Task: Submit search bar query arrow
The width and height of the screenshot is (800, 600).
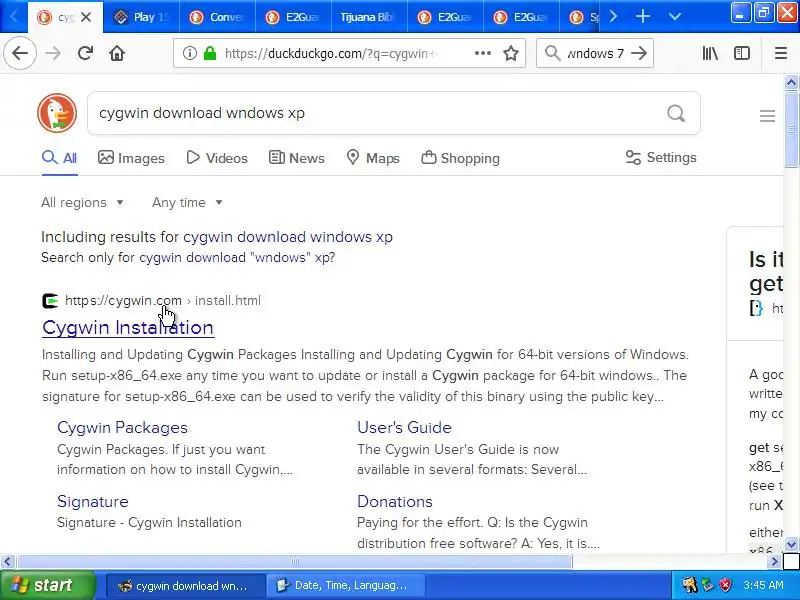Action: (639, 53)
